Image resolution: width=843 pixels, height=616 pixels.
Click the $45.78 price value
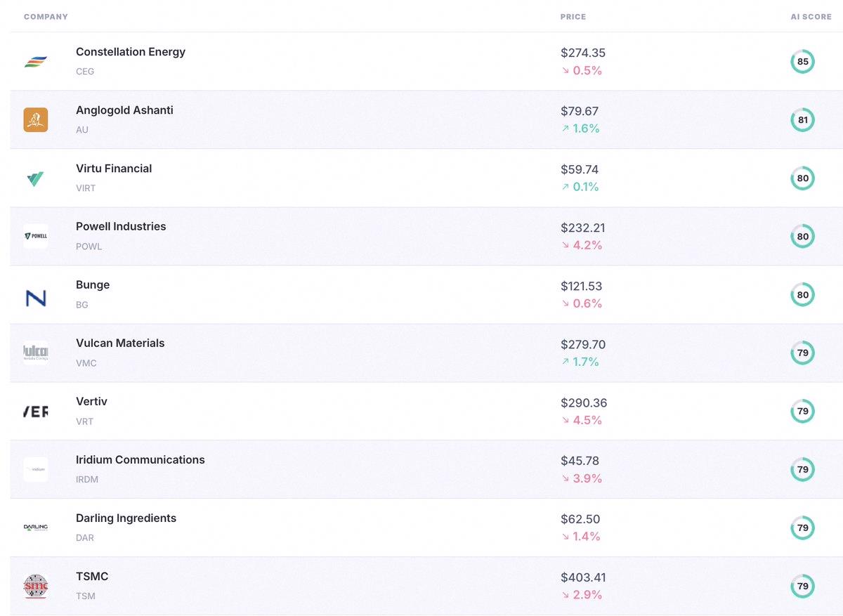pos(580,461)
